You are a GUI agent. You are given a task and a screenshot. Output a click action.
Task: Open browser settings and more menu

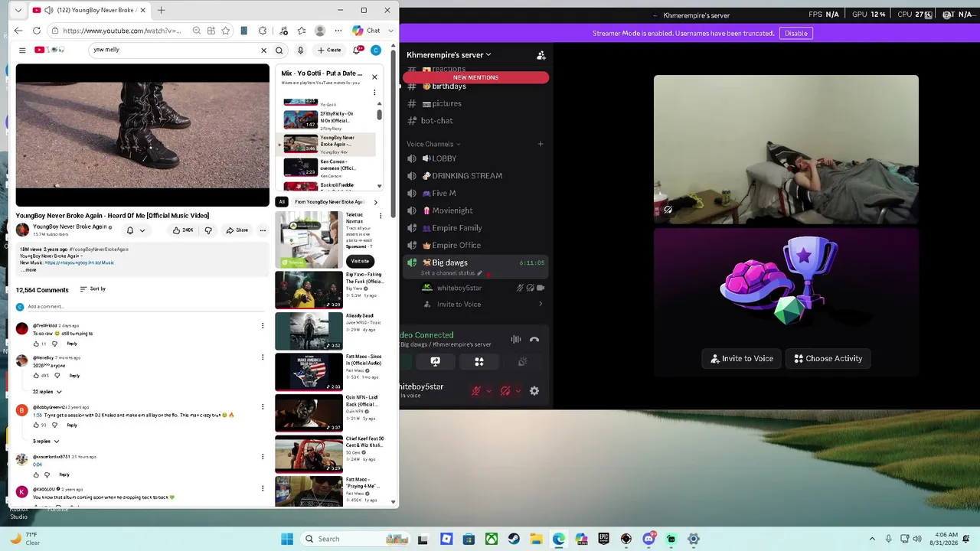coord(338,31)
